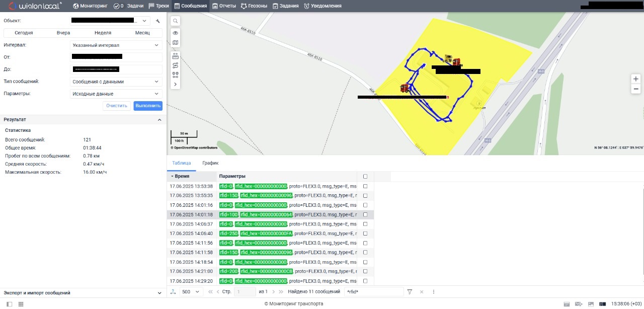Toggle visibility with the eye icon on map
The image size is (644, 309).
(x=175, y=33)
